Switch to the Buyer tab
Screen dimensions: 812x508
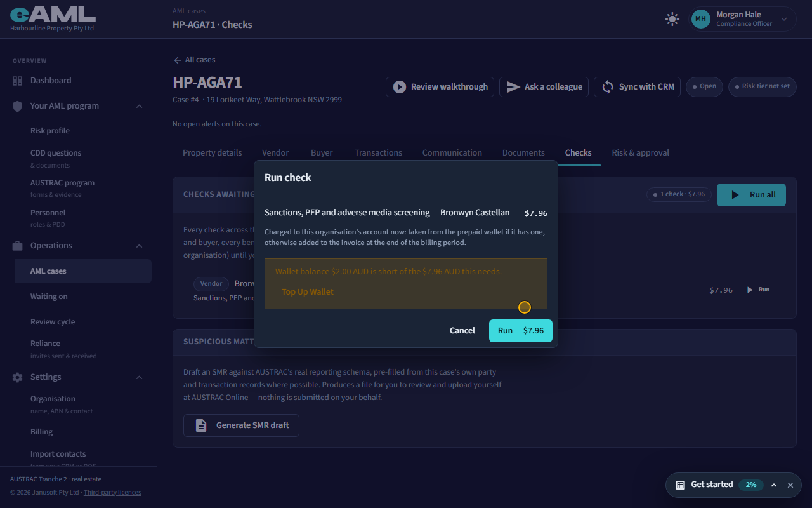tap(322, 152)
